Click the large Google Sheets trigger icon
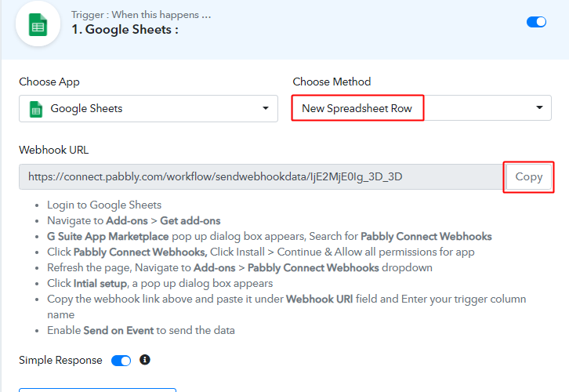569x392 pixels. (38, 24)
